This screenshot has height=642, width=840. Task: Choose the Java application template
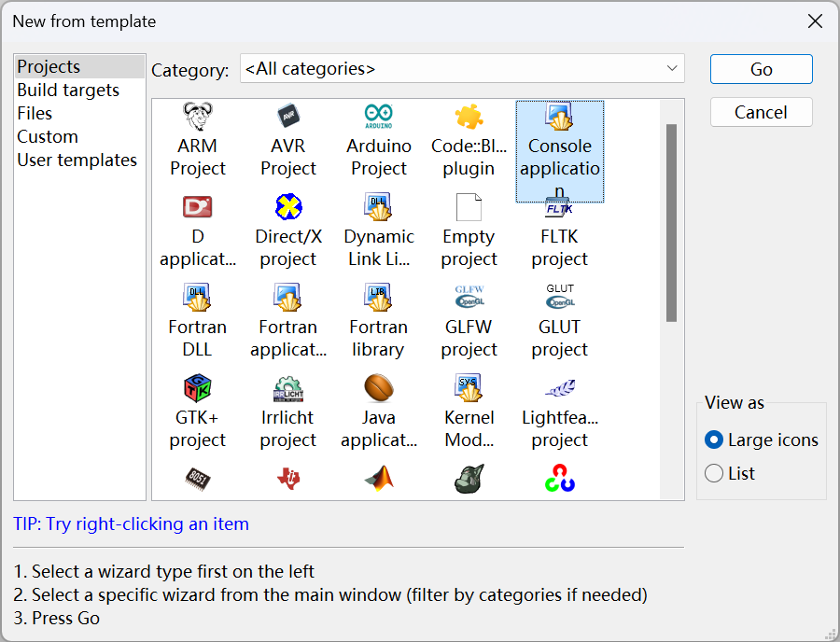click(x=379, y=412)
